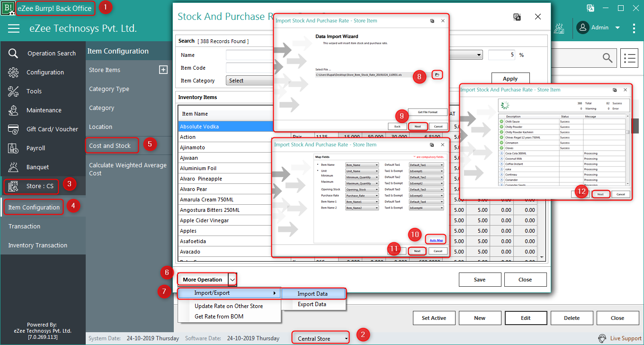Click Next in the Data Import Wizard dialog
This screenshot has height=345, width=644.
pos(418,127)
